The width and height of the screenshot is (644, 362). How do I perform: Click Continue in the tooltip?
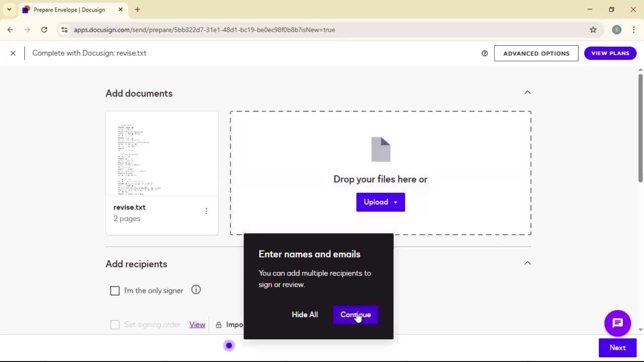coord(355,315)
